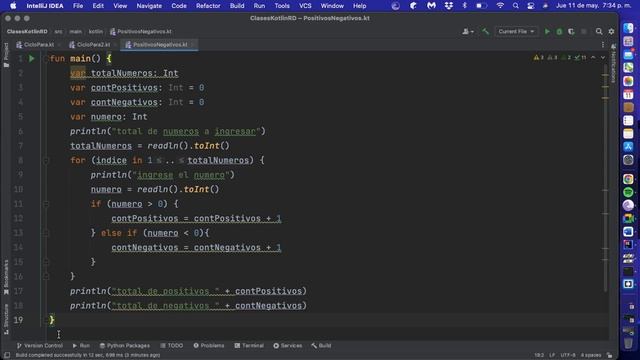The height and width of the screenshot is (360, 640).
Task: Toggle read-only lock icon in status bar
Action: (x=609, y=355)
